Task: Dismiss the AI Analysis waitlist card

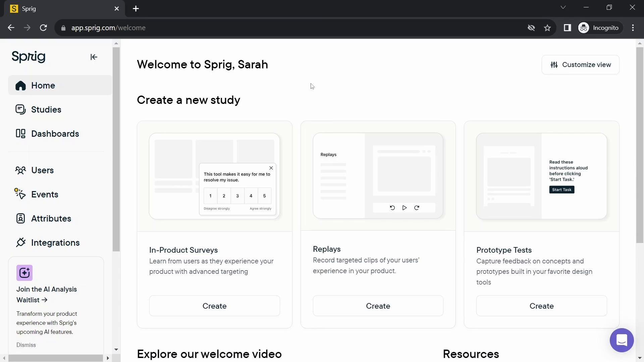Action: click(26, 345)
